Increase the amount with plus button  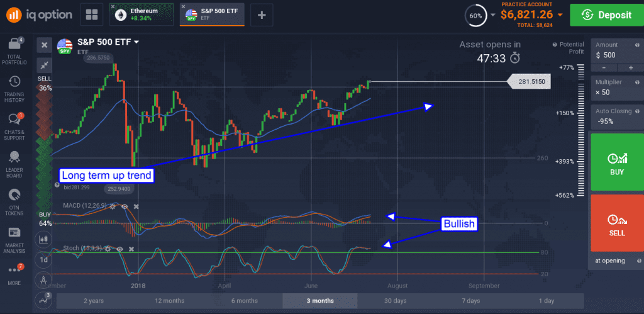(x=630, y=68)
